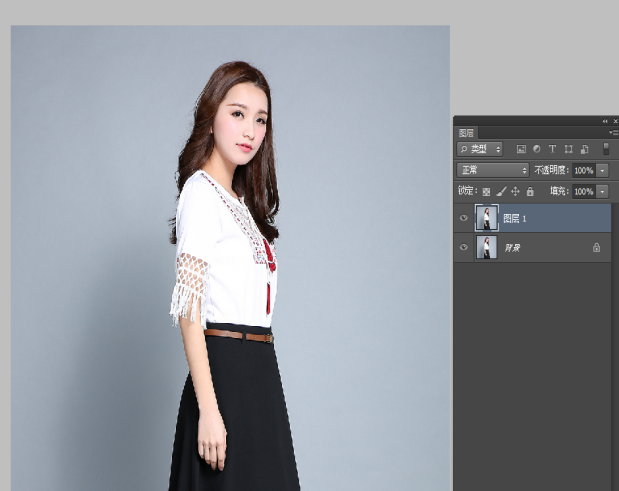Hide 图层 1 layer visibility eye
619x491 pixels.
464,218
